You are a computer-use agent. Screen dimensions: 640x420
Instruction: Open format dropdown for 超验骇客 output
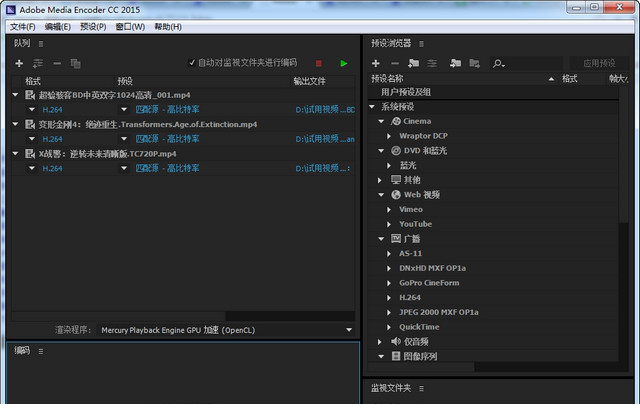point(31,109)
